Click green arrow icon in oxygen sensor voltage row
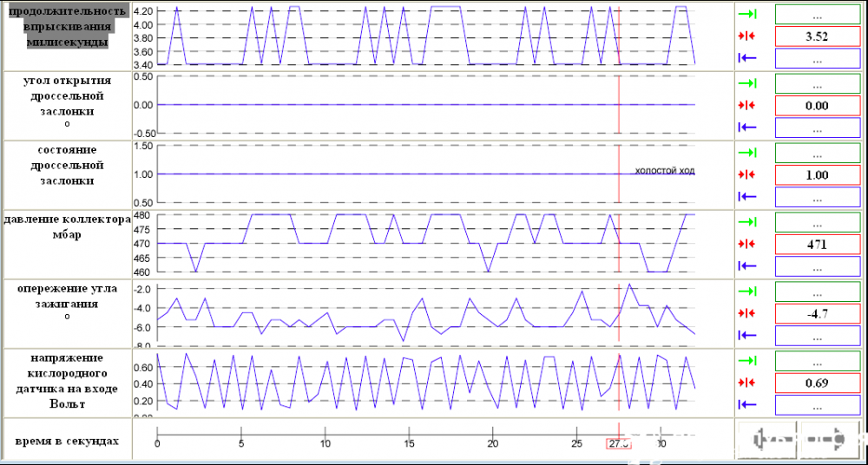 748,361
